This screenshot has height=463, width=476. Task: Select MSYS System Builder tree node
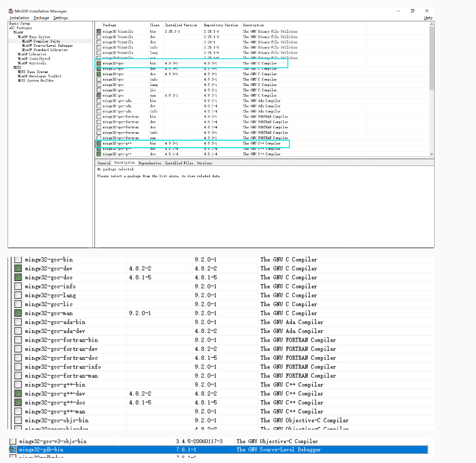point(35,81)
